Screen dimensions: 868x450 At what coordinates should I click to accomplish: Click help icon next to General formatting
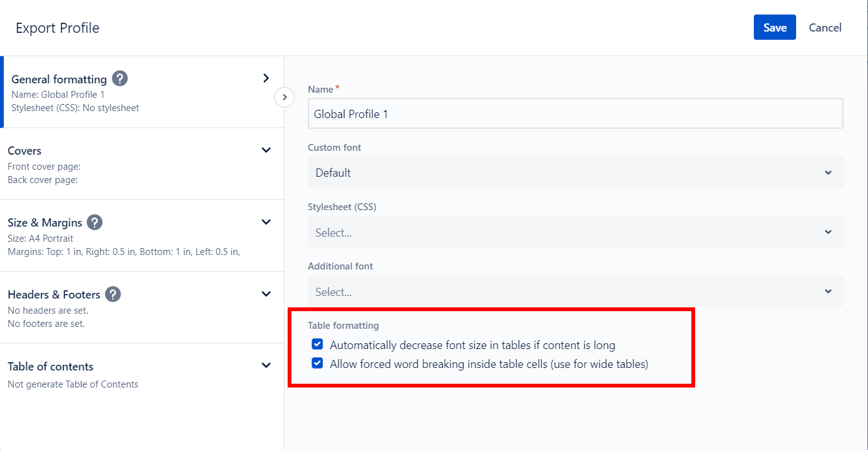[120, 79]
